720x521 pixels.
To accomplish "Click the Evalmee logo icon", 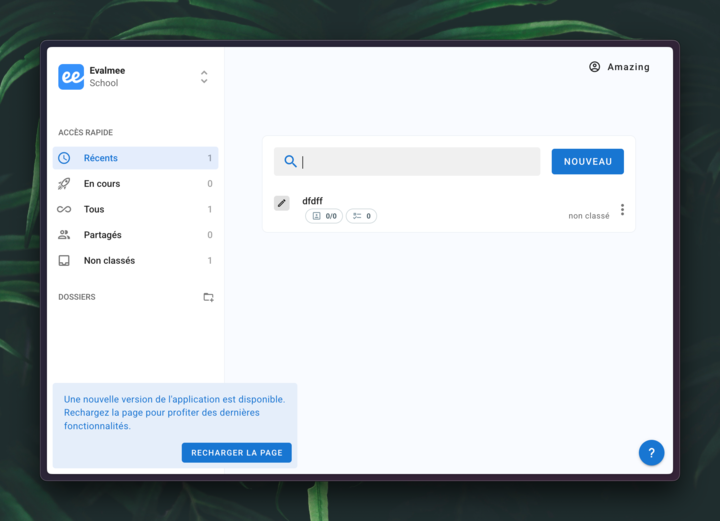I will click(x=71, y=77).
